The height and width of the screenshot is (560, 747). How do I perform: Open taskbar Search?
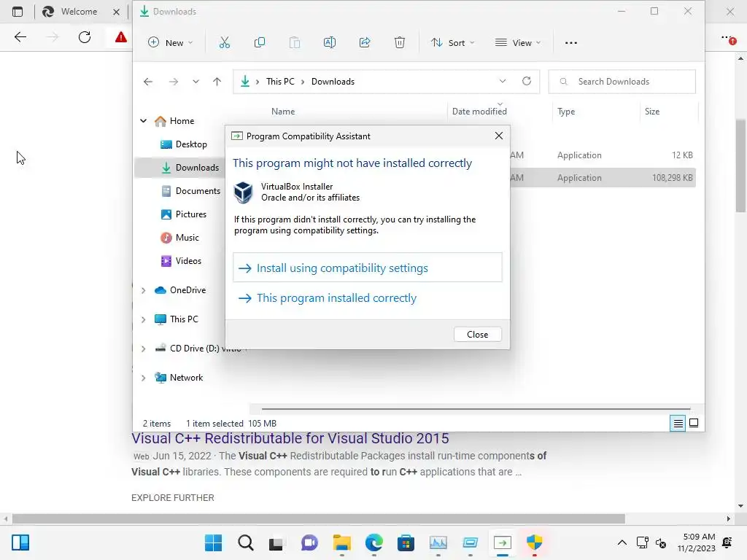(246, 542)
